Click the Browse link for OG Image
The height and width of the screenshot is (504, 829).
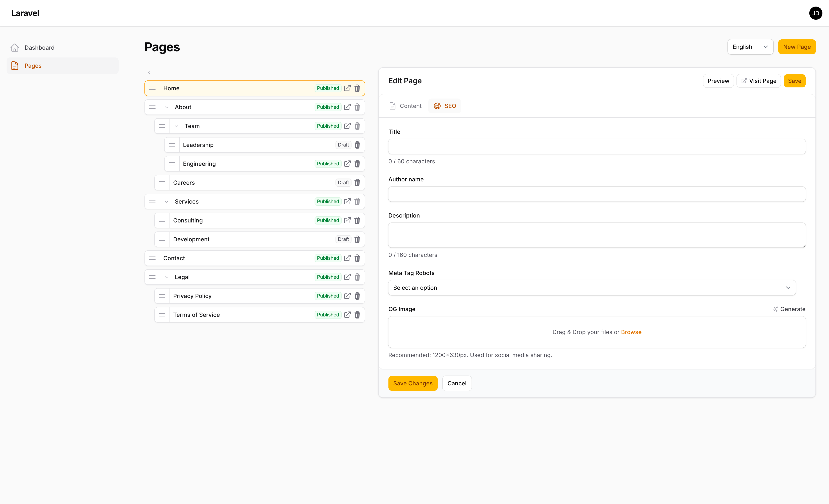tap(631, 332)
